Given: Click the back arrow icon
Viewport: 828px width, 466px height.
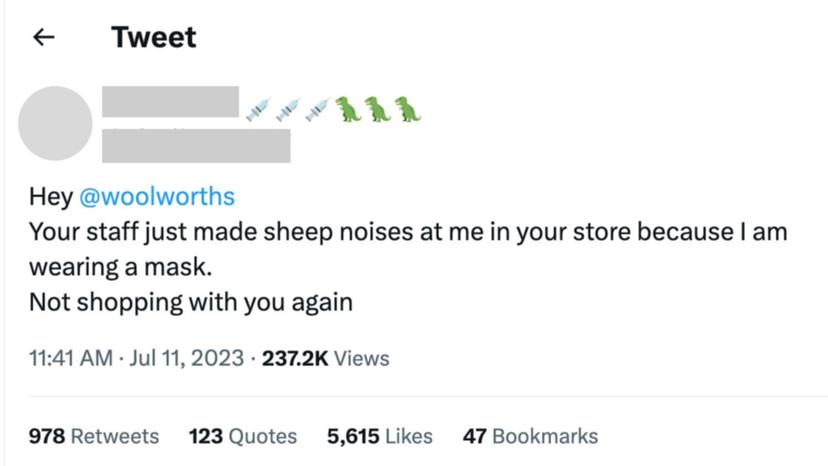Looking at the screenshot, I should pos(42,38).
